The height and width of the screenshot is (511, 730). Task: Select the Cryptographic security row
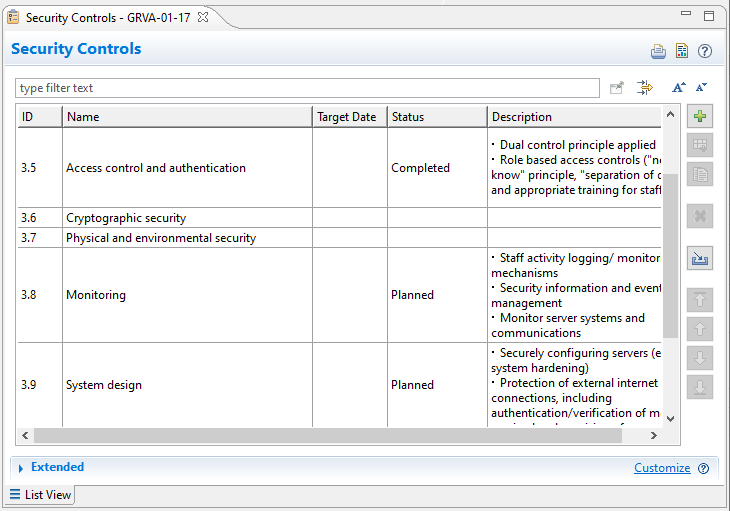(126, 218)
